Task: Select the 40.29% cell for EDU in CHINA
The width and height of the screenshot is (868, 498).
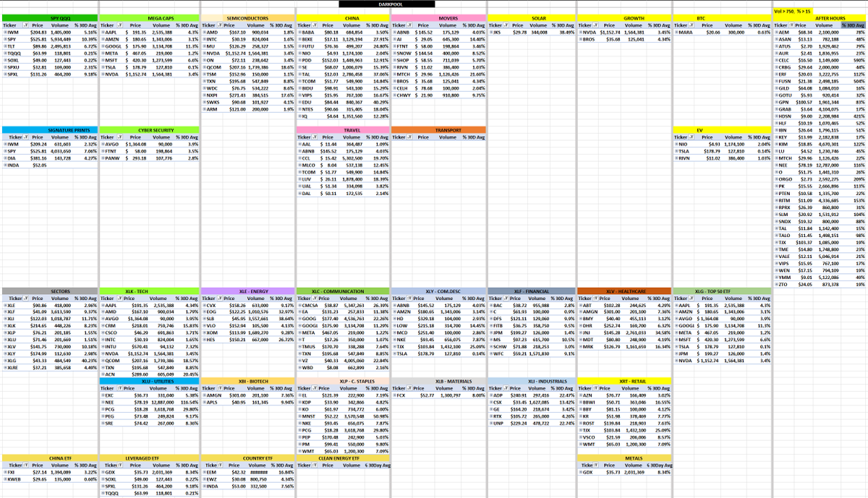Action: [378, 103]
